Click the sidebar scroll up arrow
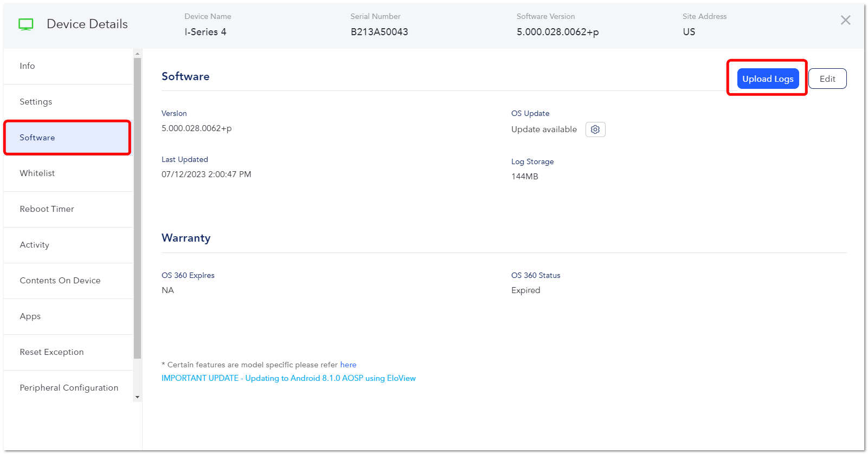Screen dimensions: 868x454 (x=137, y=53)
